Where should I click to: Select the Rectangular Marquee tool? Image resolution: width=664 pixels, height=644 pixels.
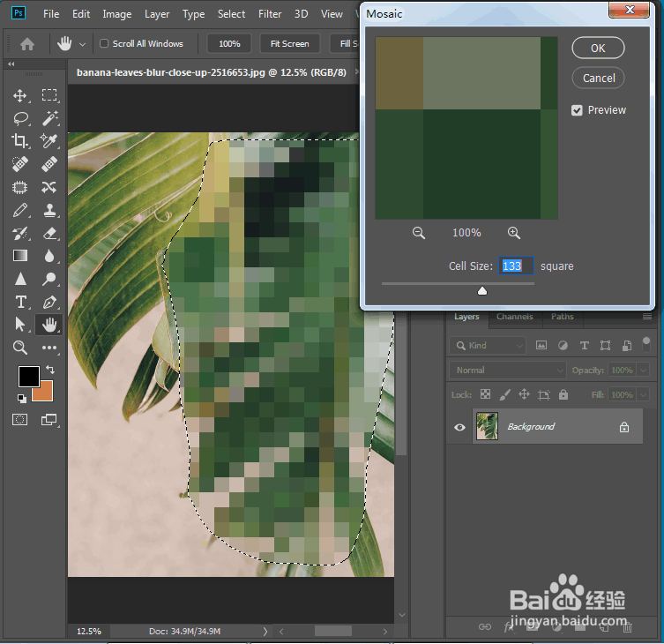(x=49, y=95)
